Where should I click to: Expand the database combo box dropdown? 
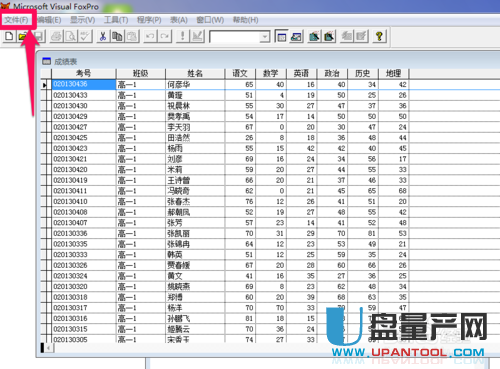click(265, 36)
